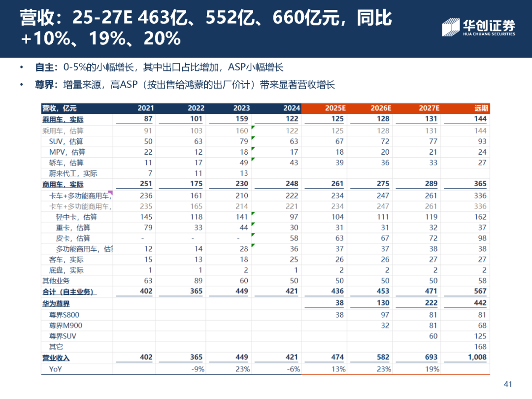
Task: Click the 32 value in 尊界M900 row
Action: 385,326
